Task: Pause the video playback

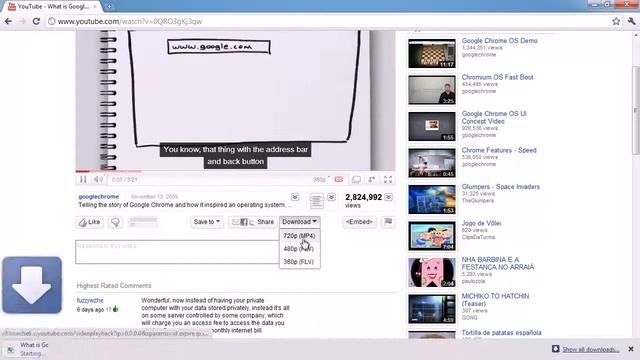Action: [x=83, y=179]
